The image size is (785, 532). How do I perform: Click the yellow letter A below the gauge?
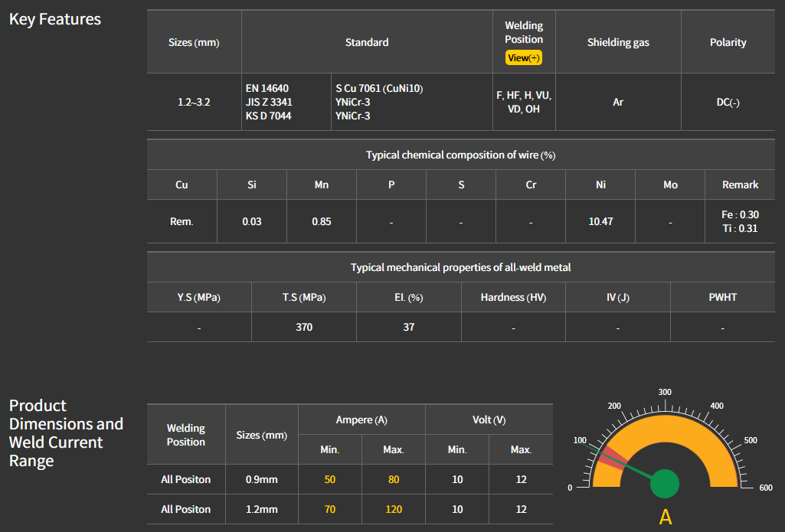[666, 517]
